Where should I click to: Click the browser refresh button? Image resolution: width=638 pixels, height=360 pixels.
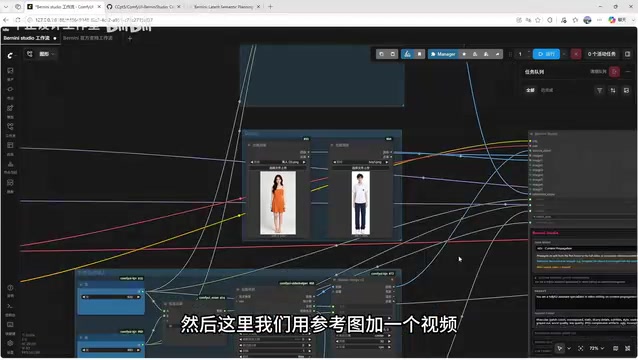pyautogui.click(x=17, y=20)
